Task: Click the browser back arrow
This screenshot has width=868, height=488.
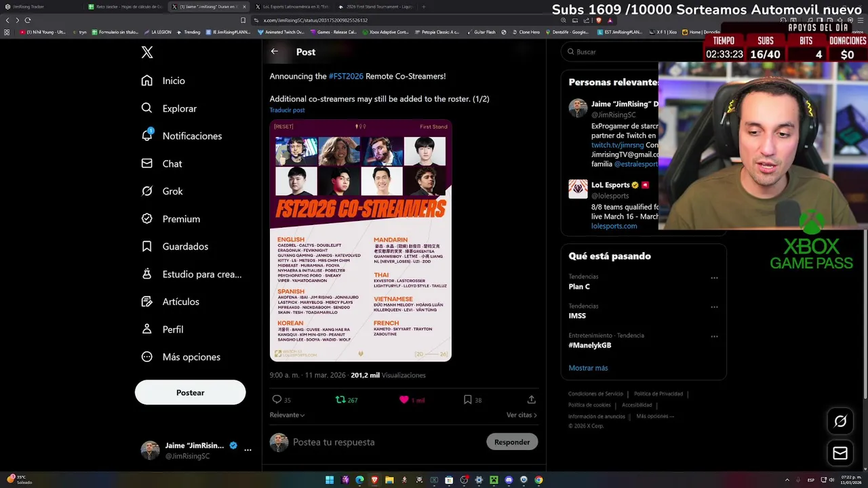Action: click(7, 20)
